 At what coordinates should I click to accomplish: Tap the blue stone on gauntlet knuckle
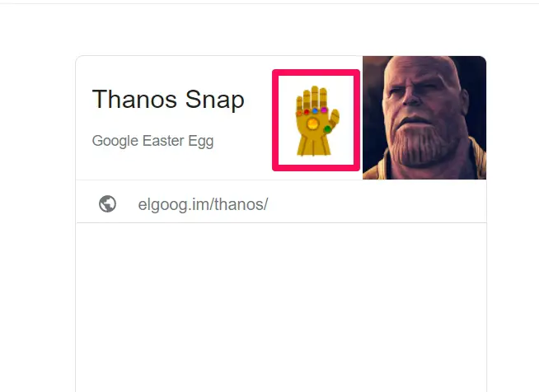click(x=315, y=111)
